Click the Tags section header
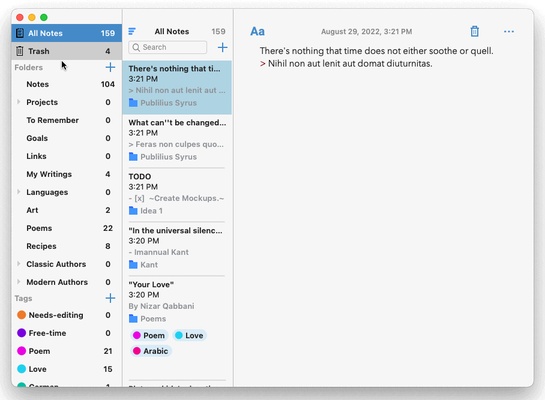This screenshot has width=545, height=400. 23,299
